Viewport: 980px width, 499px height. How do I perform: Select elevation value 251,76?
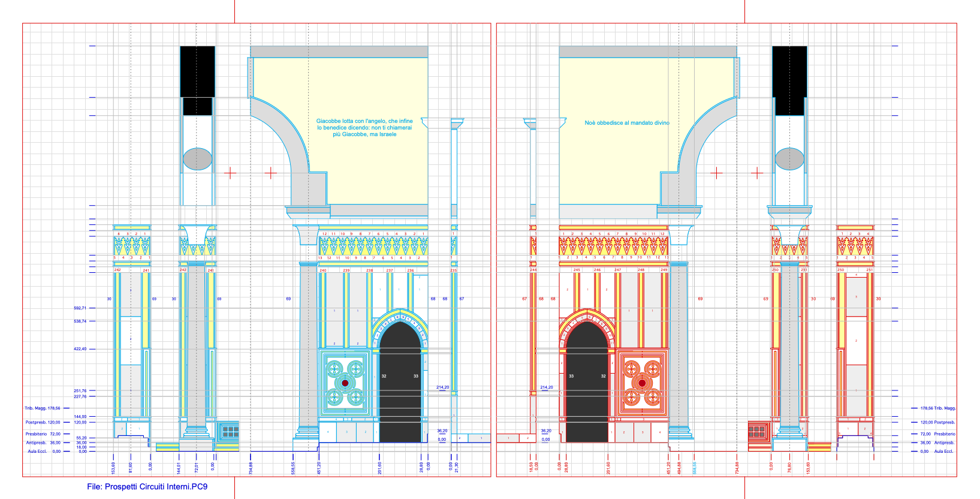point(80,391)
